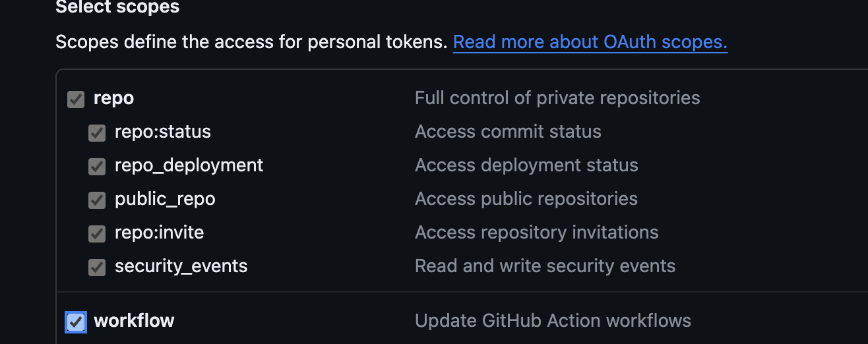The width and height of the screenshot is (868, 344).
Task: Toggle the repo_deployment checkbox
Action: 97,166
